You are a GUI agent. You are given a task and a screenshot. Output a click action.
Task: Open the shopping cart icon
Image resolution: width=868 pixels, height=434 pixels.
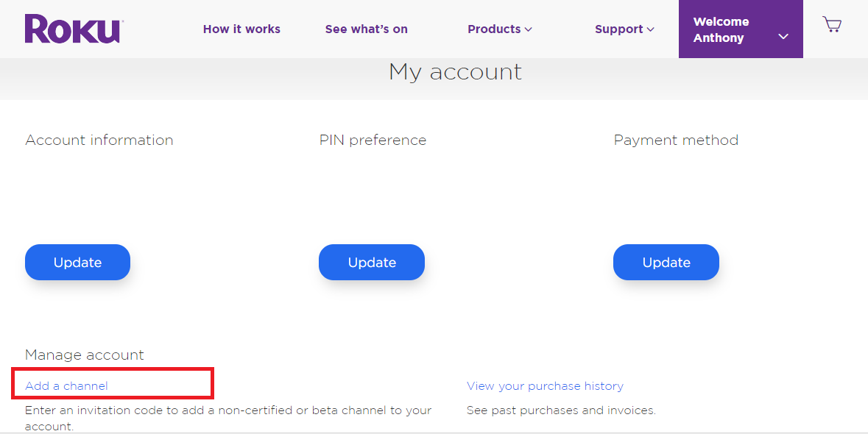[x=832, y=24]
